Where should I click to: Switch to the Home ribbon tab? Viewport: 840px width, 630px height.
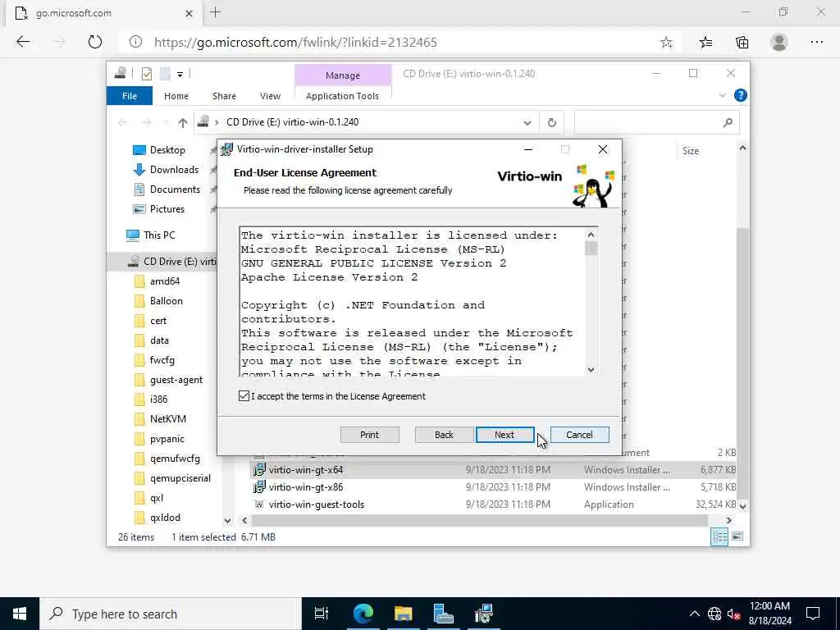point(176,96)
